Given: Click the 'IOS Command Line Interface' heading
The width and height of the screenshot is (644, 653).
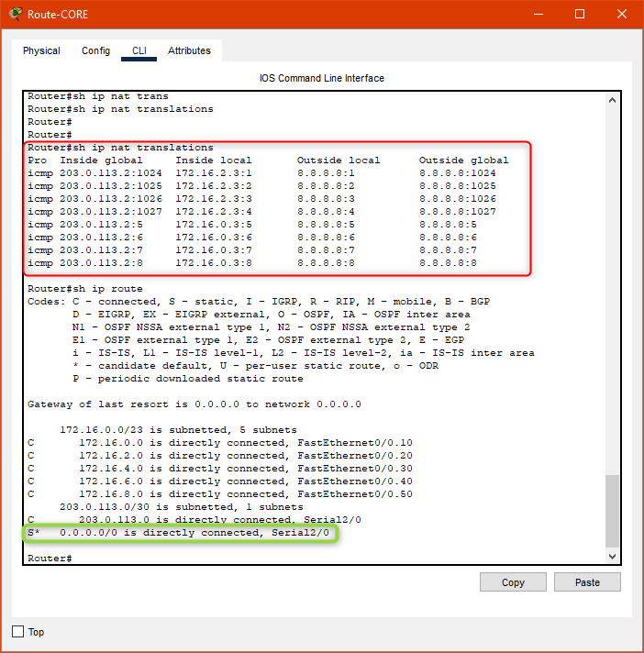Looking at the screenshot, I should coord(322,78).
